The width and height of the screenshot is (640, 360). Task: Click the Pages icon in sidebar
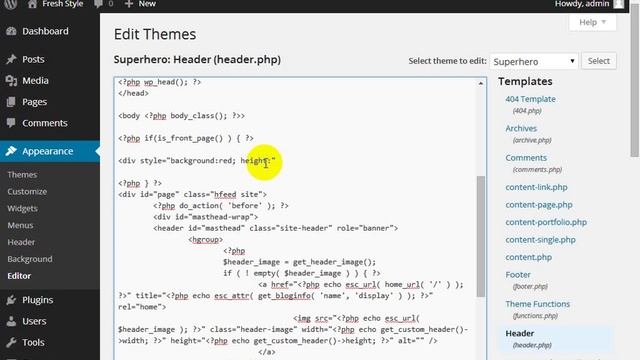pos(11,102)
